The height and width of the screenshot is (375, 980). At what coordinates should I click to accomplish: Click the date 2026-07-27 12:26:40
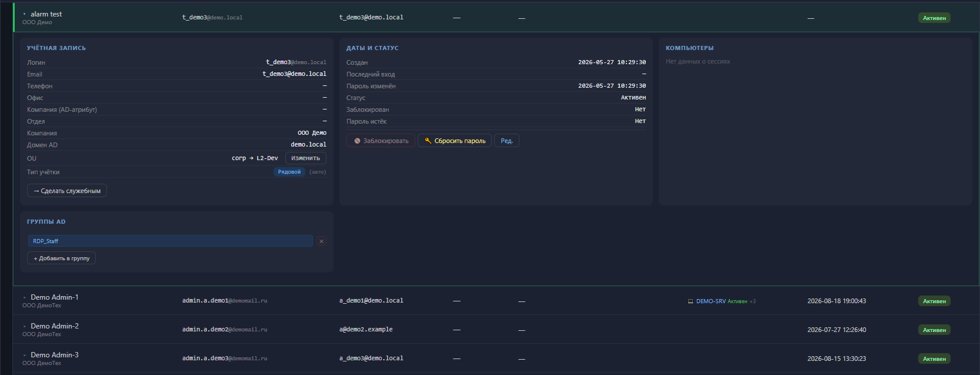tap(836, 330)
